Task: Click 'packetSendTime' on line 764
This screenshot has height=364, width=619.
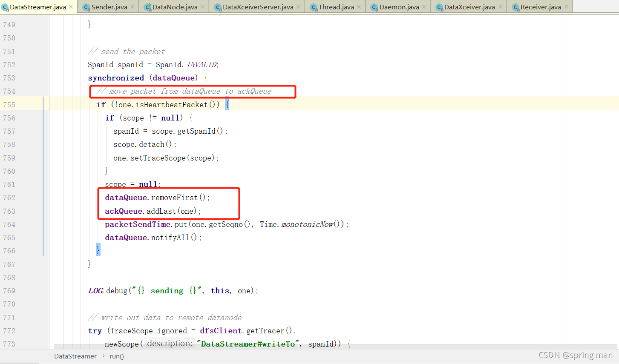Action: coord(138,224)
